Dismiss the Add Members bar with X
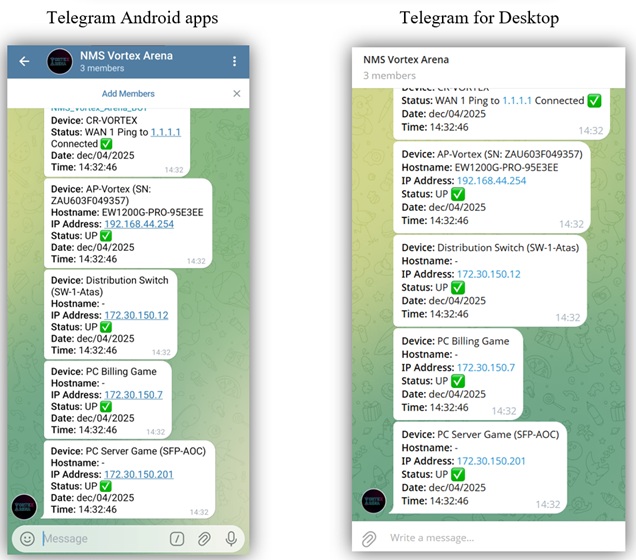Image resolution: width=636 pixels, height=560 pixels. (x=237, y=94)
